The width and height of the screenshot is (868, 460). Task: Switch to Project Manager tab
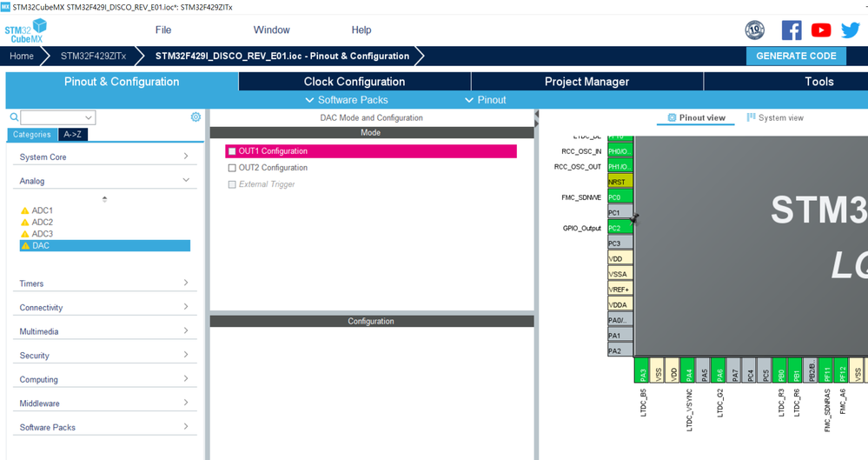point(586,82)
